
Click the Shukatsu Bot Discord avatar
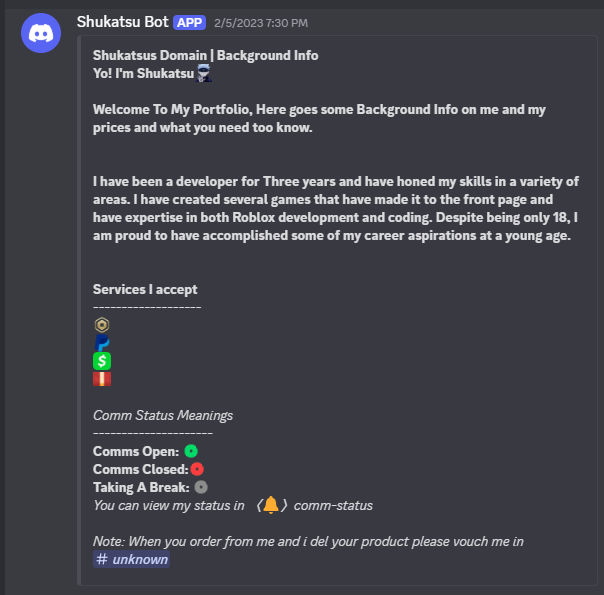[40, 40]
